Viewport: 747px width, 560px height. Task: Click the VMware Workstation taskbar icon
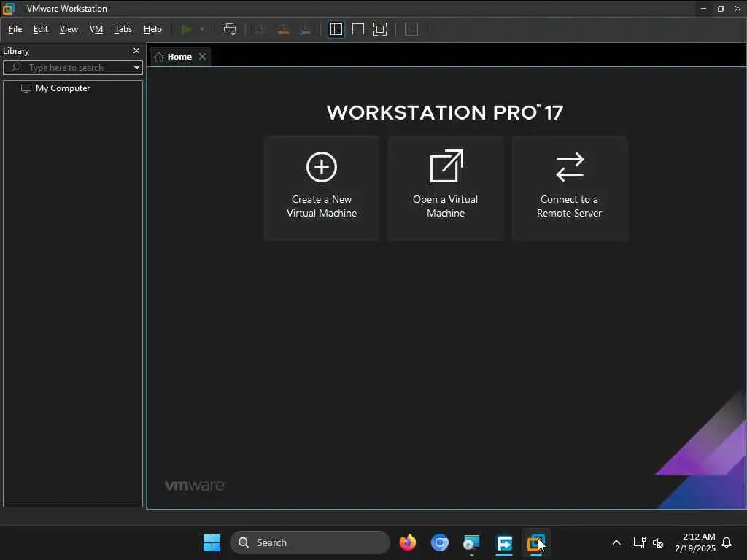tap(536, 542)
